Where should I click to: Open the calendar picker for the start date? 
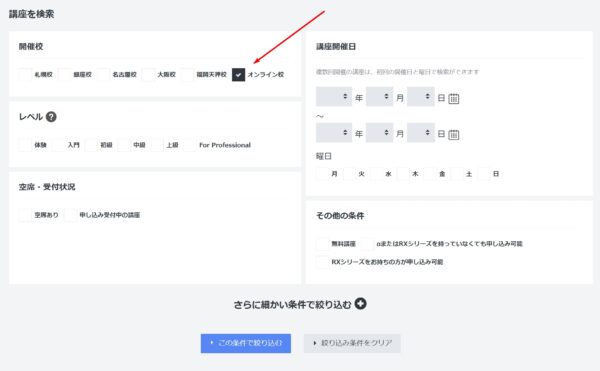click(x=453, y=99)
